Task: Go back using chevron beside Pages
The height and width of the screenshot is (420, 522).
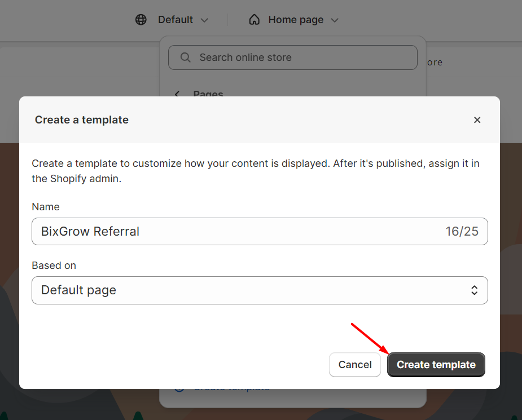Action: [177, 94]
